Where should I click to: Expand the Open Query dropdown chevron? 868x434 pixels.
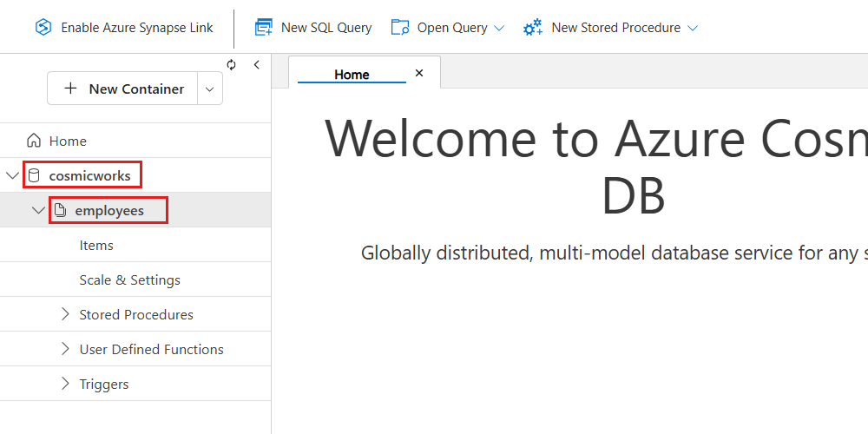[499, 28]
